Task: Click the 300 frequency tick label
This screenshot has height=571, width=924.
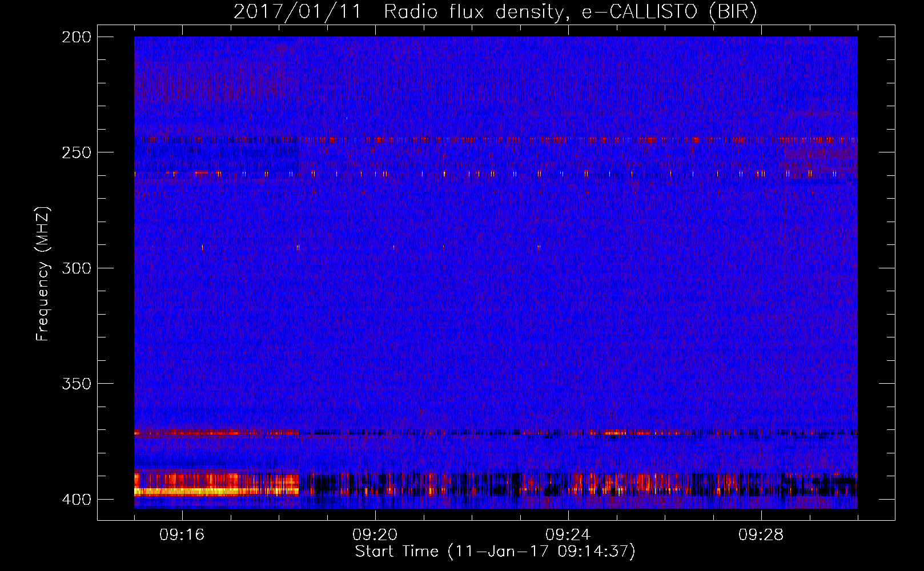Action: (77, 268)
